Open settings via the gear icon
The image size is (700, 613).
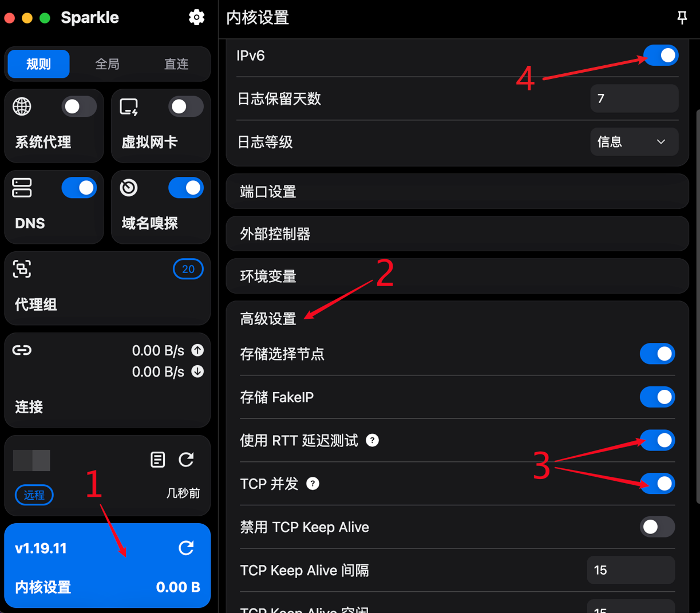[196, 17]
